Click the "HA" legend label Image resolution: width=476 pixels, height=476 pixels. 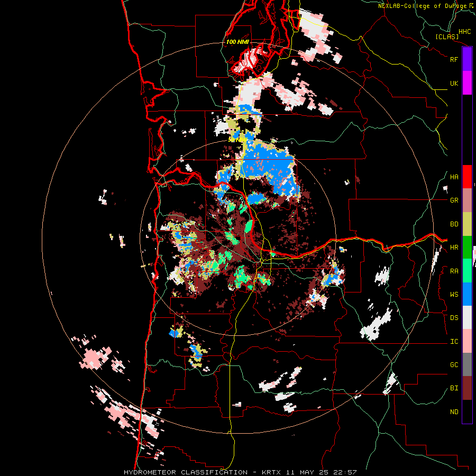click(454, 177)
